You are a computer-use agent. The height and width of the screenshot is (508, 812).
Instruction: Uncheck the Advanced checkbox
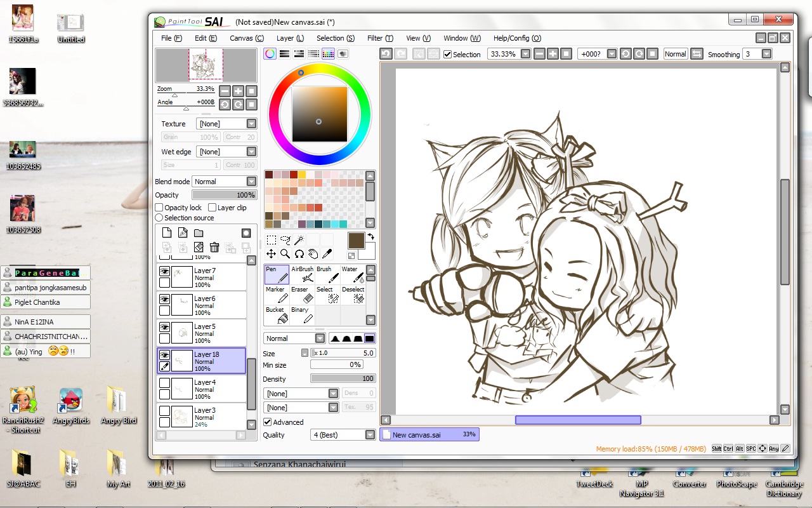tap(268, 422)
